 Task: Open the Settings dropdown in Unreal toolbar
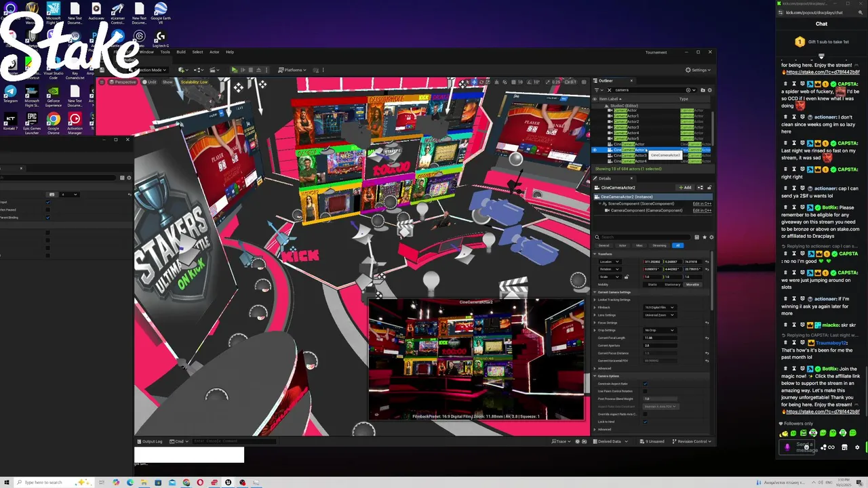[x=698, y=70]
